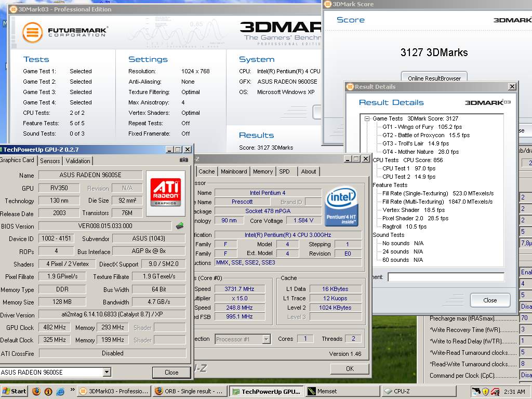Select GT3 - Troll's Lair result row
532x399 pixels.
coord(416,143)
